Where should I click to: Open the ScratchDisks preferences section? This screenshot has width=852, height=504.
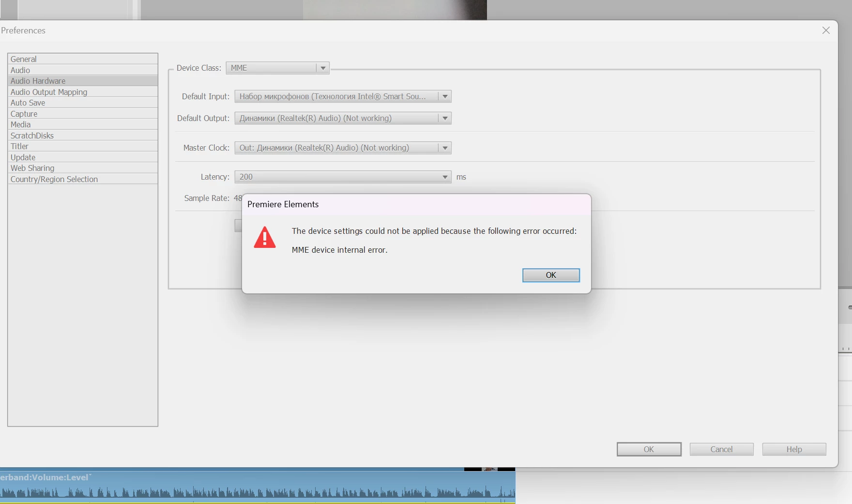pos(83,136)
